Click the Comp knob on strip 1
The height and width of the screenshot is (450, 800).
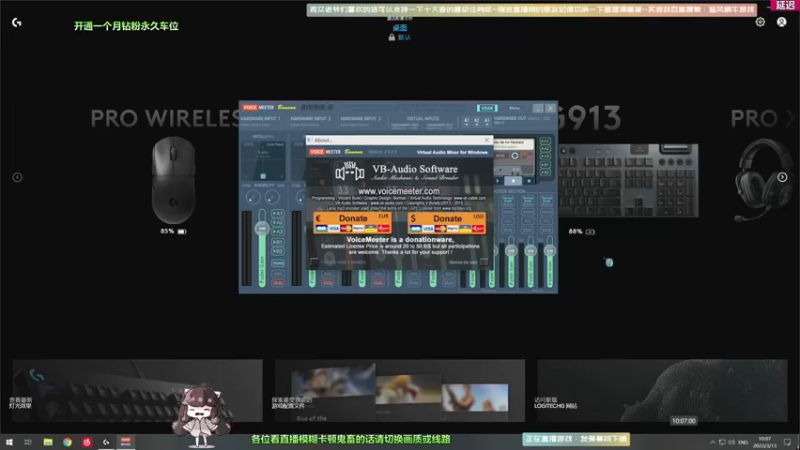(x=252, y=197)
